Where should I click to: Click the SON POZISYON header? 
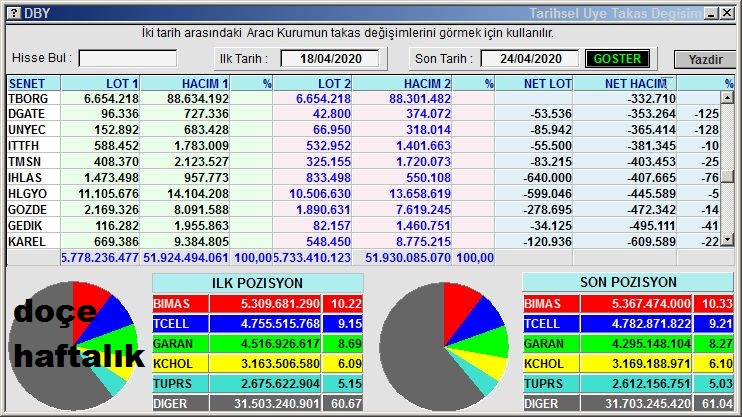tap(628, 282)
